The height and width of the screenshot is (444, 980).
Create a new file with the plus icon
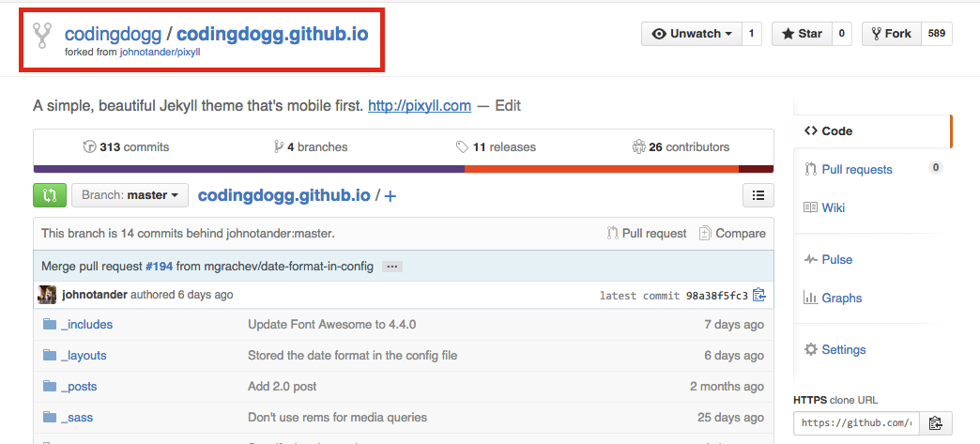390,196
